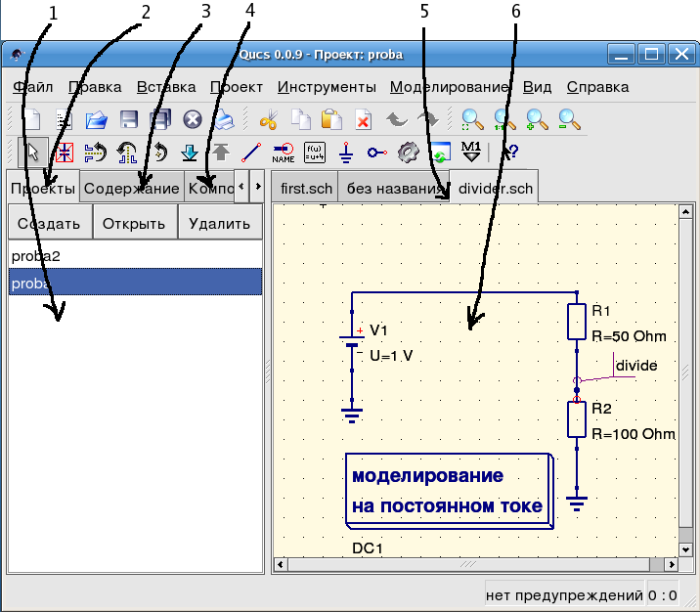Click the zoom to fit magnifier
The height and width of the screenshot is (613, 700).
pyautogui.click(x=472, y=119)
